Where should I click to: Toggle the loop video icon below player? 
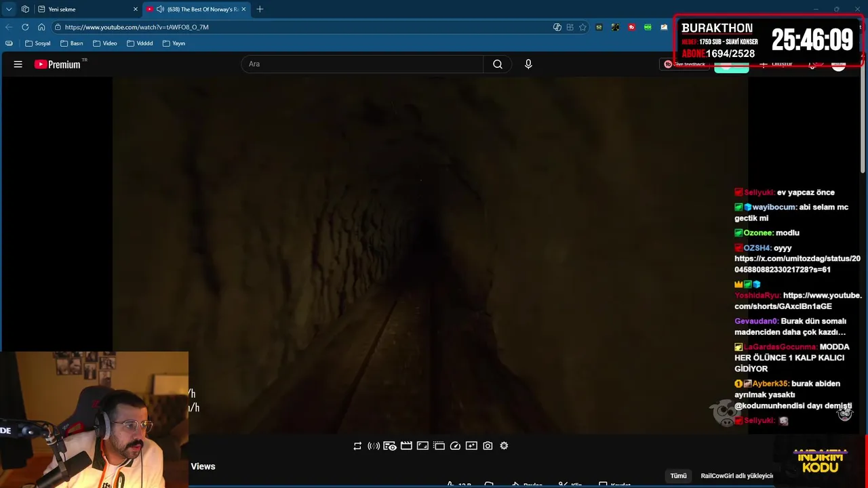(357, 446)
